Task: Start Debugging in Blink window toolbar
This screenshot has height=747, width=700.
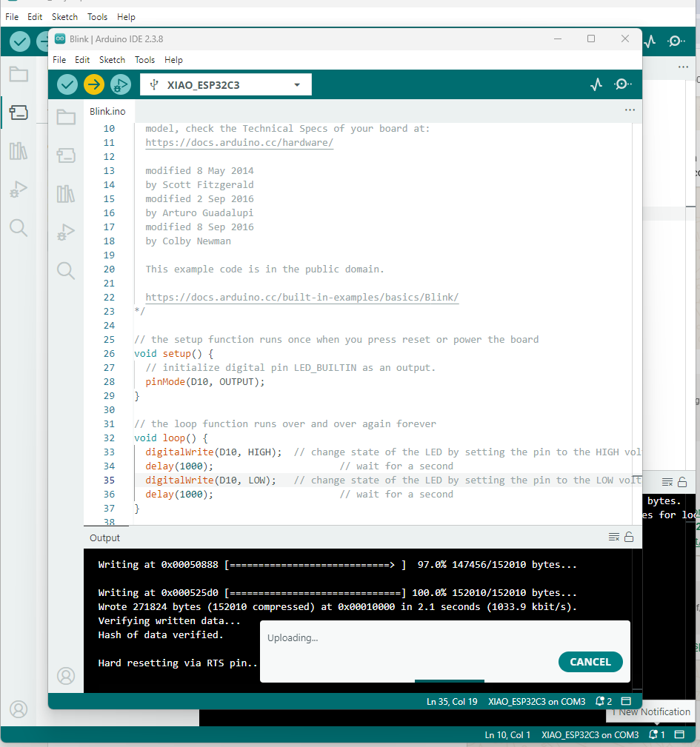Action: click(x=121, y=85)
